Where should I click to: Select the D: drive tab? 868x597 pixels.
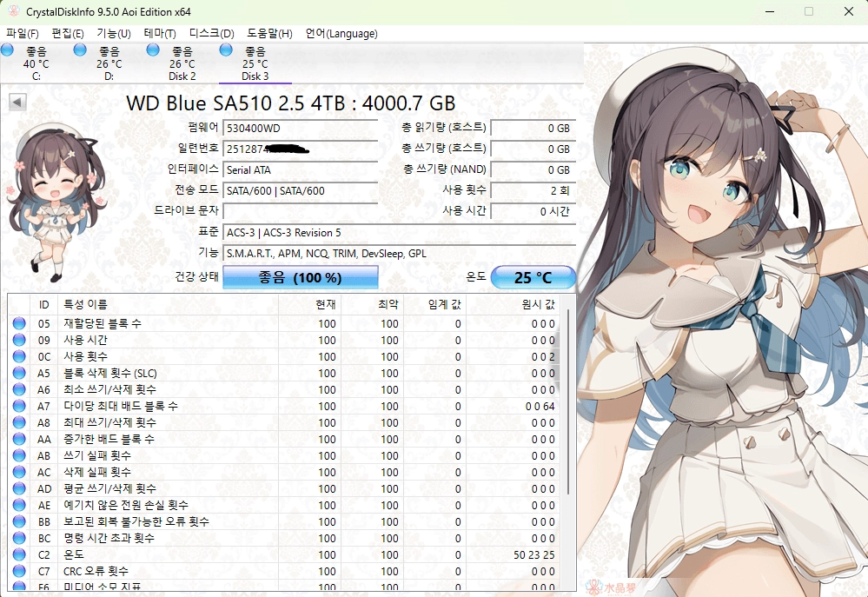[109, 63]
